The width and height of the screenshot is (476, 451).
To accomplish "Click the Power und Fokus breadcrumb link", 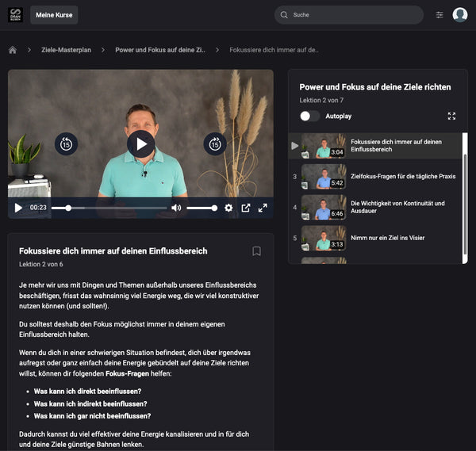I will (x=160, y=50).
